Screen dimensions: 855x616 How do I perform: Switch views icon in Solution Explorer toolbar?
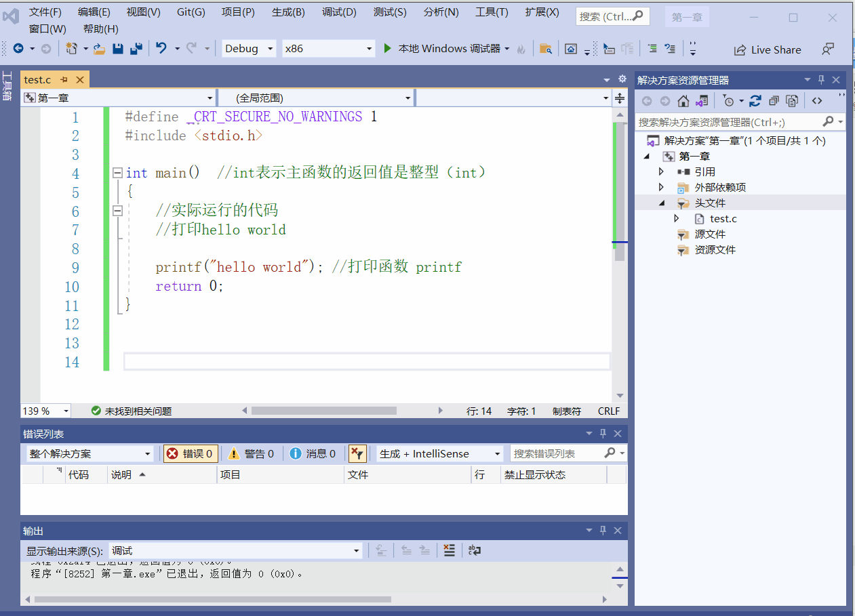click(x=701, y=101)
